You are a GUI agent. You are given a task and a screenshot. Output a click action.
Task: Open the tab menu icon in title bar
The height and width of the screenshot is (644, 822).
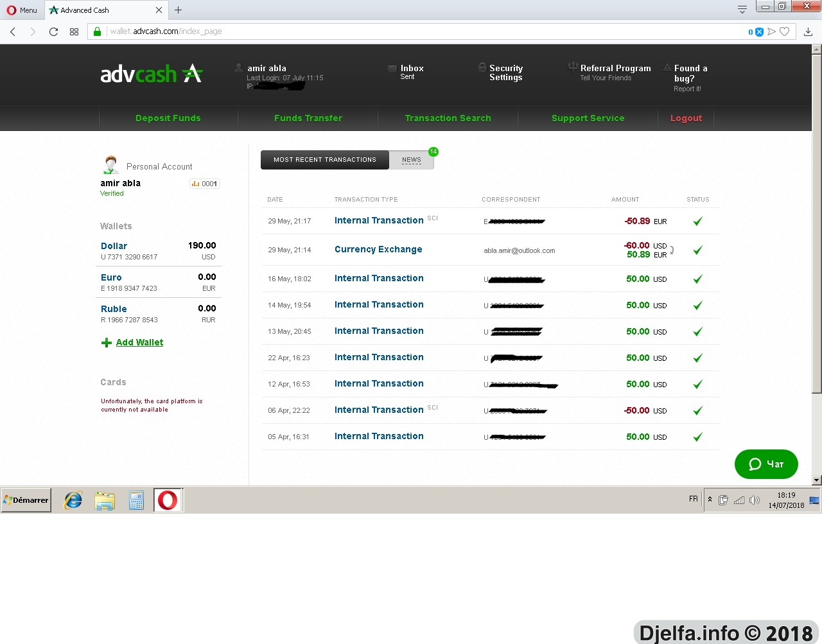(x=742, y=9)
